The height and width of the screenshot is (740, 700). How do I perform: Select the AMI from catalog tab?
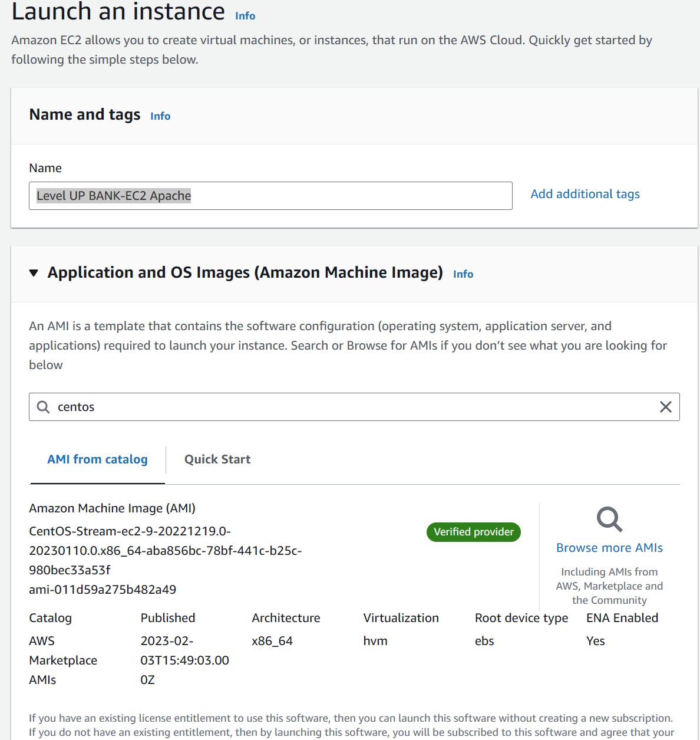(x=97, y=459)
